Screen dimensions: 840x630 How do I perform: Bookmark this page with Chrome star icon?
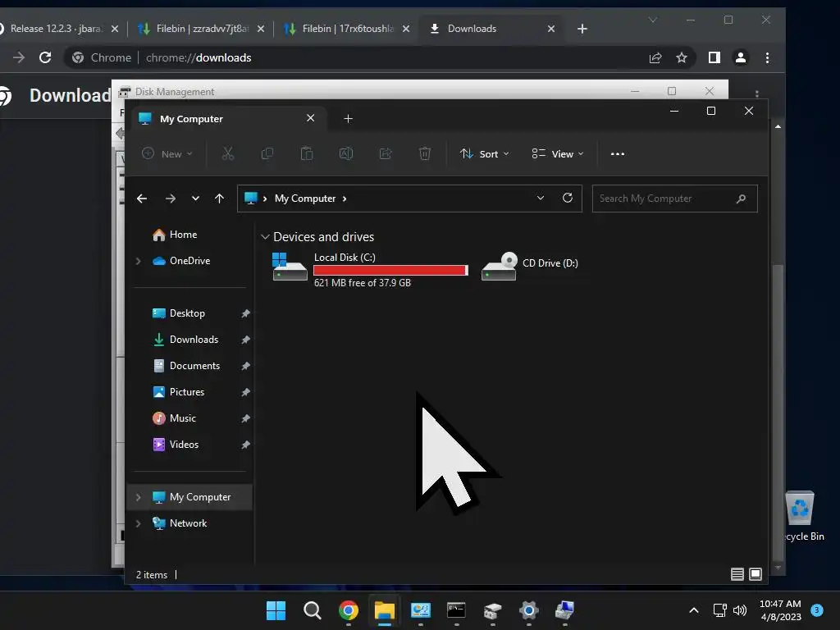coord(682,57)
